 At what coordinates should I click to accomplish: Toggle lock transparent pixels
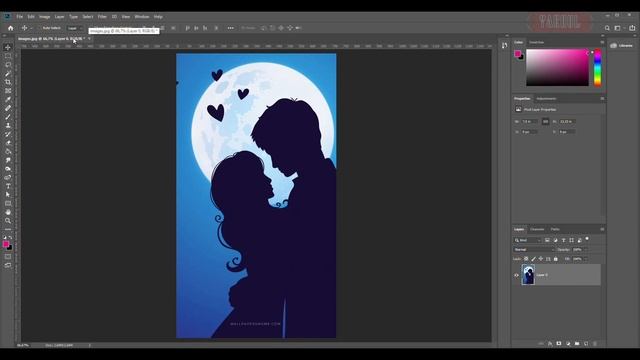(526, 259)
